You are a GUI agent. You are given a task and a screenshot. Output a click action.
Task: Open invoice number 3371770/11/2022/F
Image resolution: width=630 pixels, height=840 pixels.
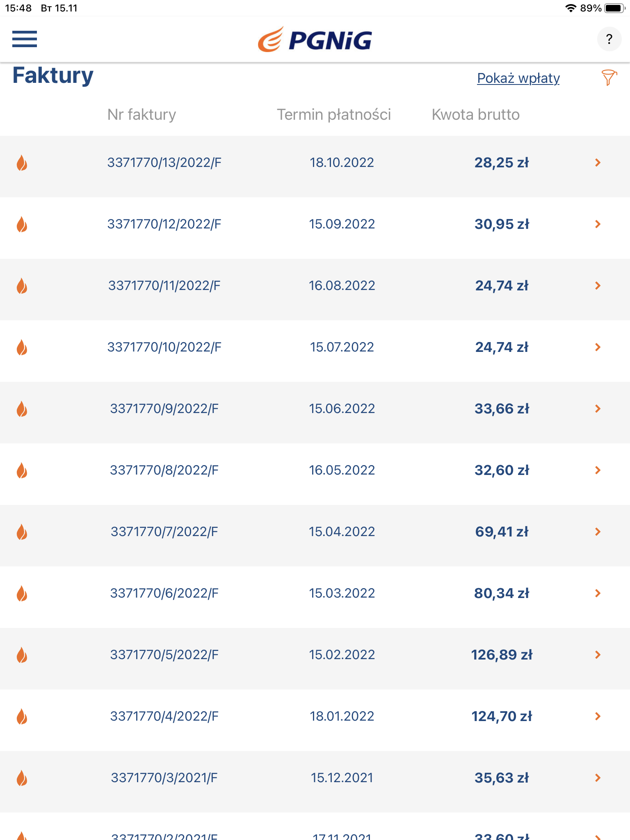(164, 286)
